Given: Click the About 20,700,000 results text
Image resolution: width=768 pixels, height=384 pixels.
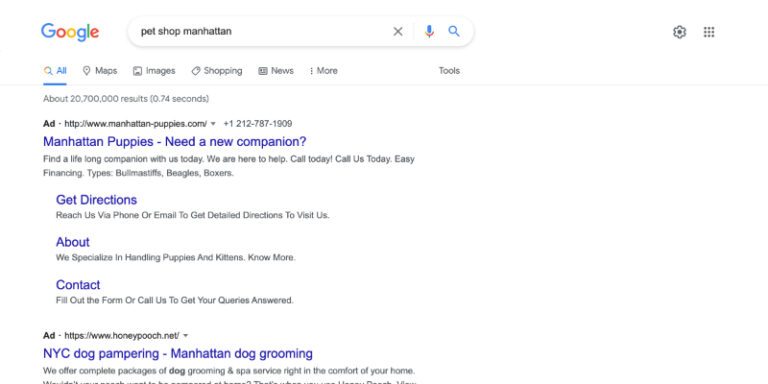Looking at the screenshot, I should 126,99.
